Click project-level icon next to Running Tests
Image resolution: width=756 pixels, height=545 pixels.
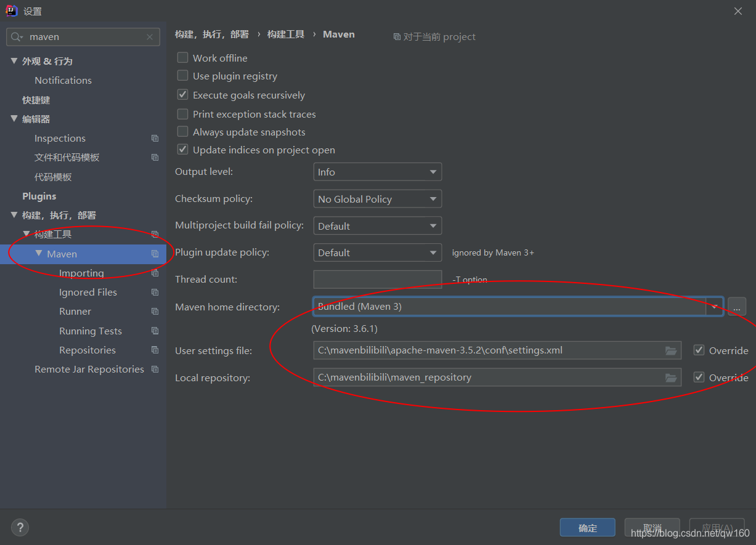155,331
